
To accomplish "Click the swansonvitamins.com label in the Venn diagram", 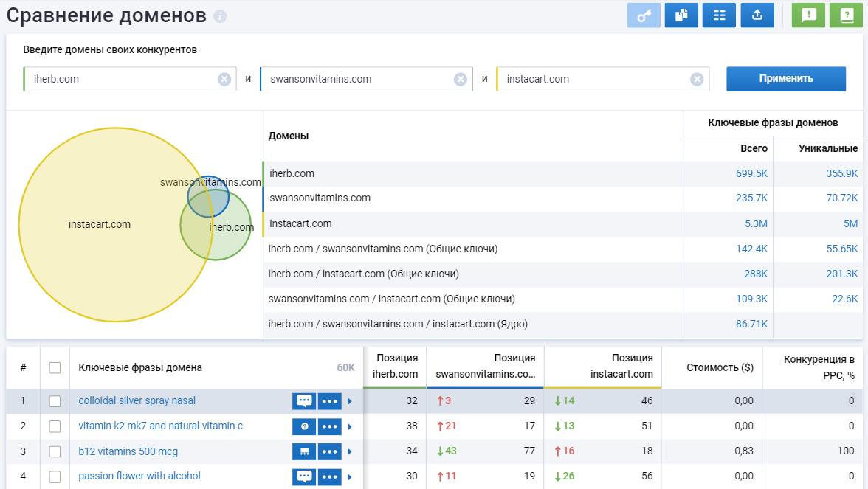I will (210, 183).
